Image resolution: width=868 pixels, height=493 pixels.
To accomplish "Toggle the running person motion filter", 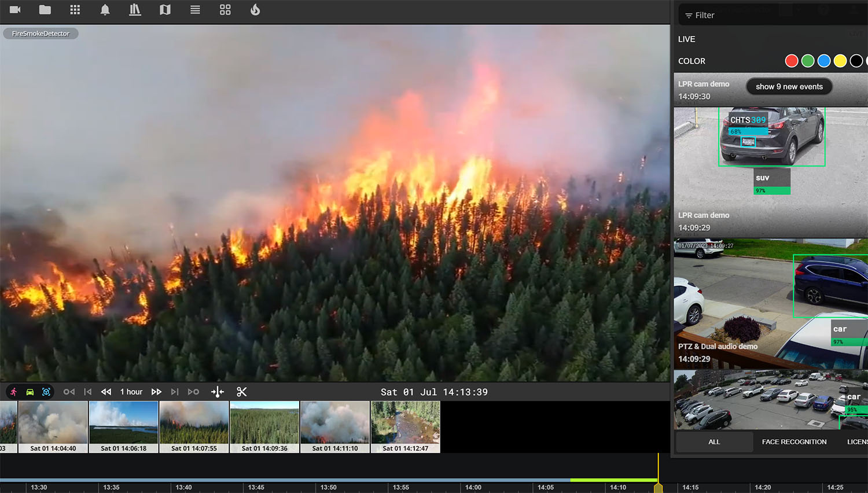I will pyautogui.click(x=13, y=392).
